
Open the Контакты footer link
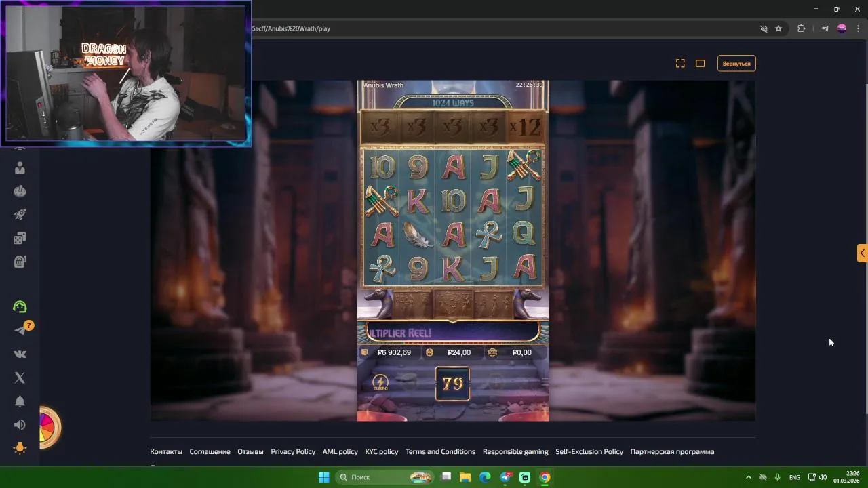[166, 451]
